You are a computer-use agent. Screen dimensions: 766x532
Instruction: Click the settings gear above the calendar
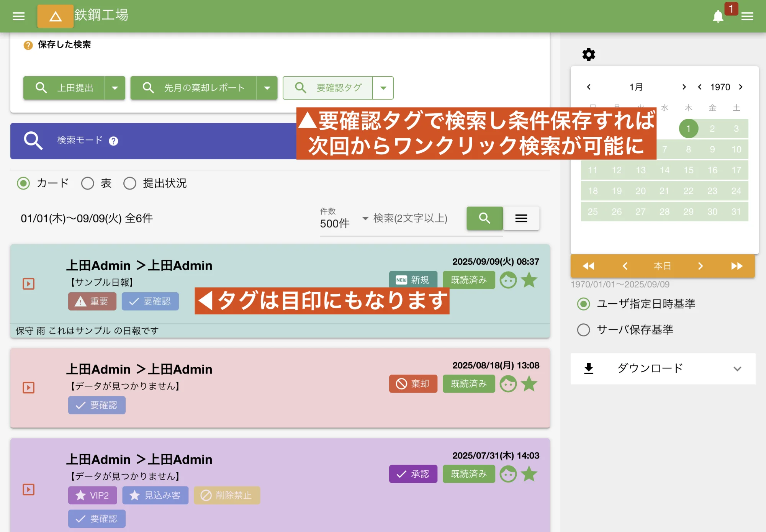pos(588,54)
